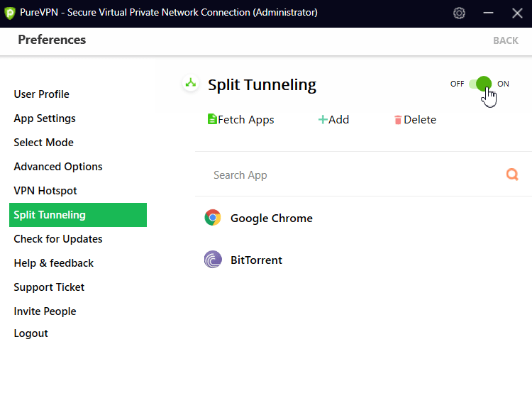This screenshot has height=393, width=532.
Task: Open App Settings section
Action: [x=45, y=118]
